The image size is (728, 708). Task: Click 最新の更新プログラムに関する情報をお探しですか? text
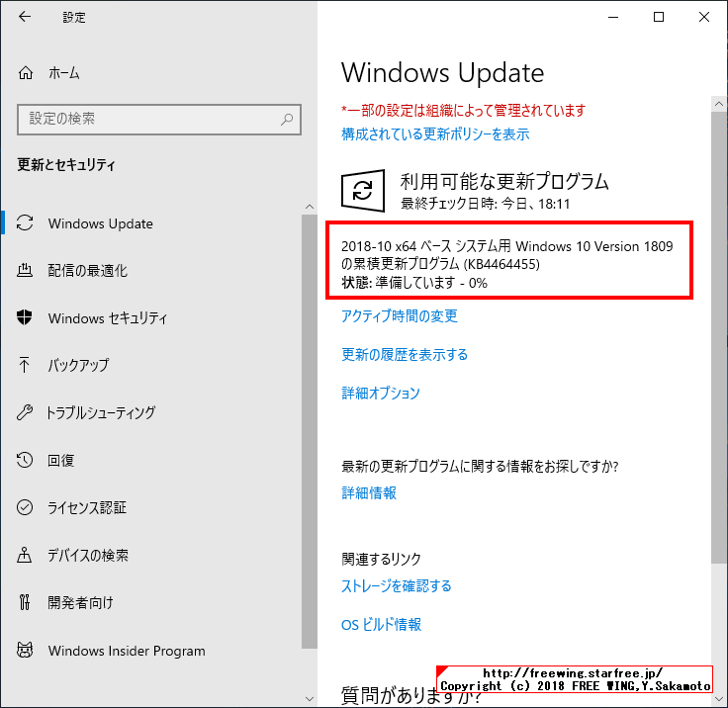(x=480, y=466)
